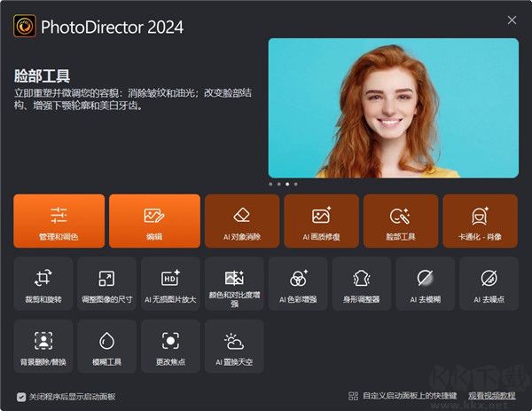The width and height of the screenshot is (532, 411).
Task: Click the portrait preview banner image
Action: tap(393, 107)
